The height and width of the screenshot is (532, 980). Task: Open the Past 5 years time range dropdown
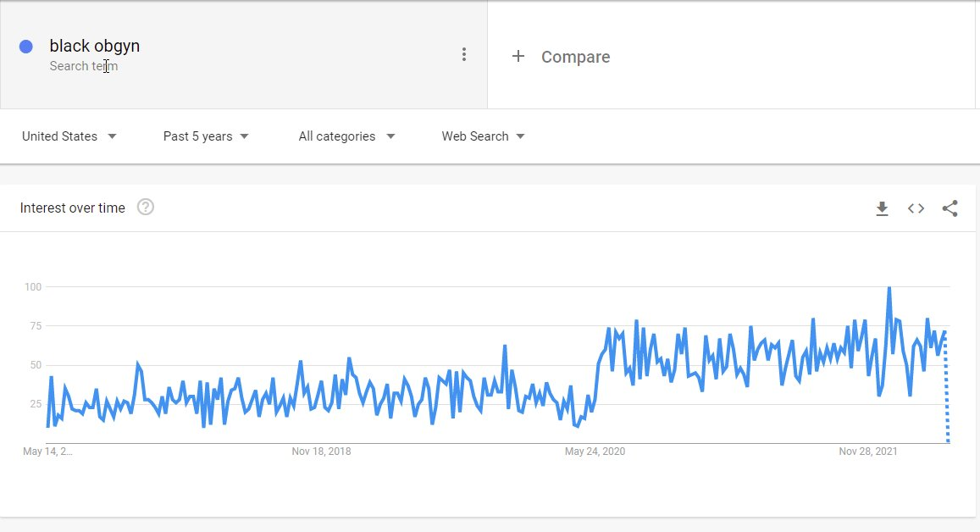tap(206, 136)
